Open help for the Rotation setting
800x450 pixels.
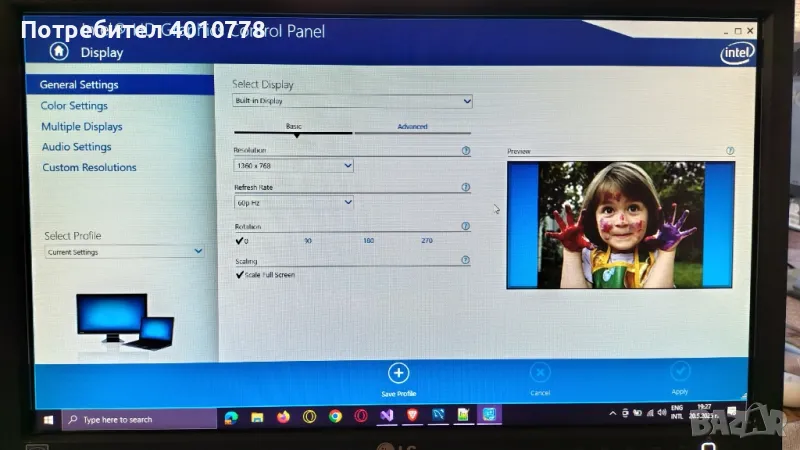point(466,227)
